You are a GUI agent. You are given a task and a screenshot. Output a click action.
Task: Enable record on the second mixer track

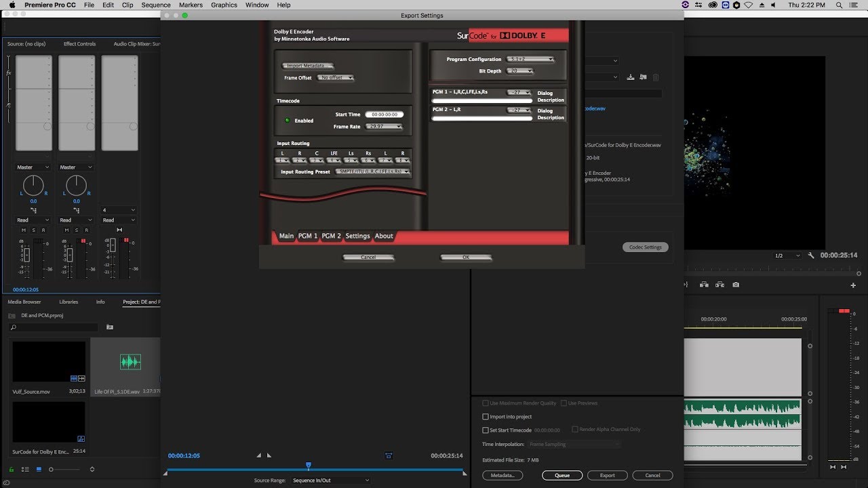(86, 230)
